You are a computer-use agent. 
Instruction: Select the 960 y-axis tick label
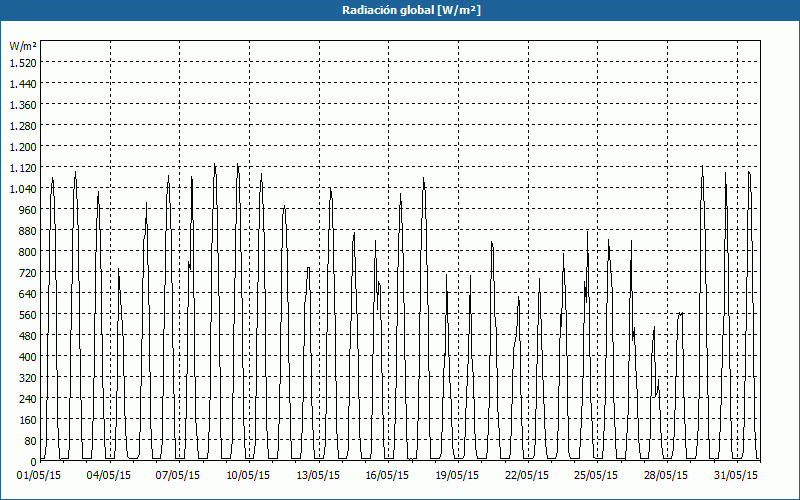pyautogui.click(x=27, y=209)
